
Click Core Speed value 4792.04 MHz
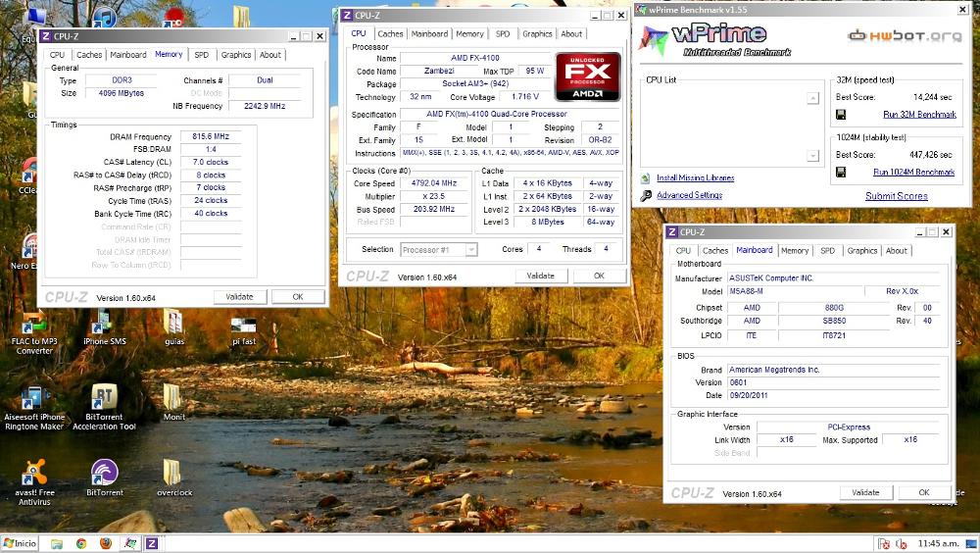pos(434,183)
